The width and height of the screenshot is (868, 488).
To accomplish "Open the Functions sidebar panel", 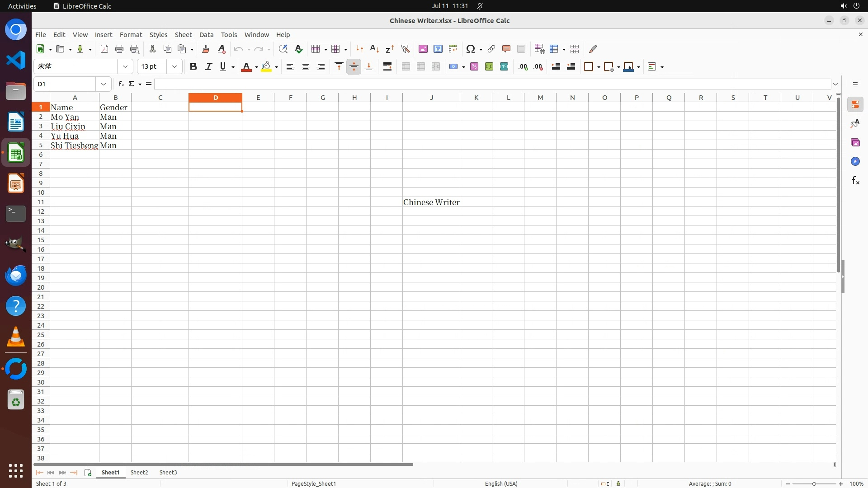I will coord(855,181).
